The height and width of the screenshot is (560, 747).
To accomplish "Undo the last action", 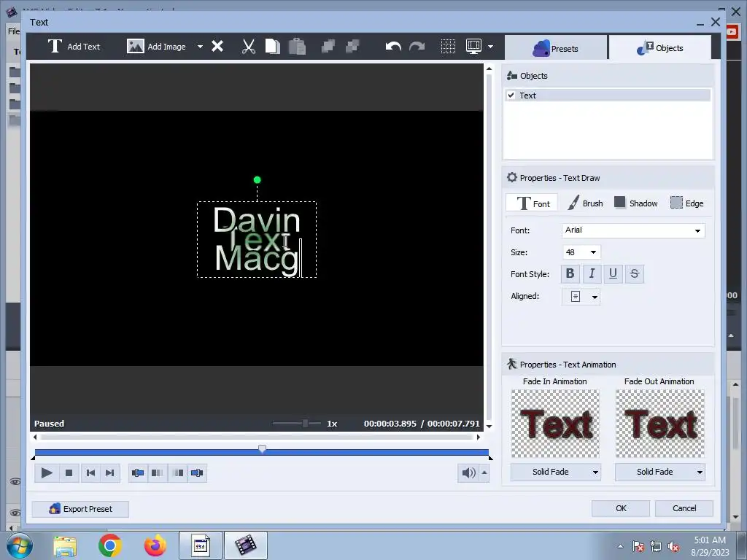I will (x=393, y=46).
